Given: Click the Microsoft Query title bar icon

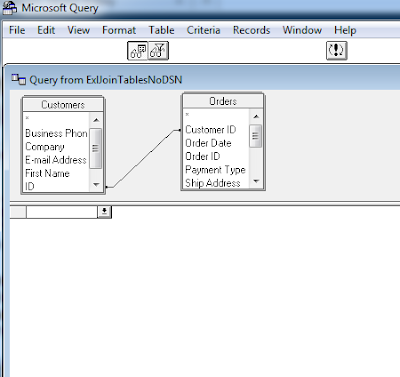Looking at the screenshot, I should (x=10, y=8).
